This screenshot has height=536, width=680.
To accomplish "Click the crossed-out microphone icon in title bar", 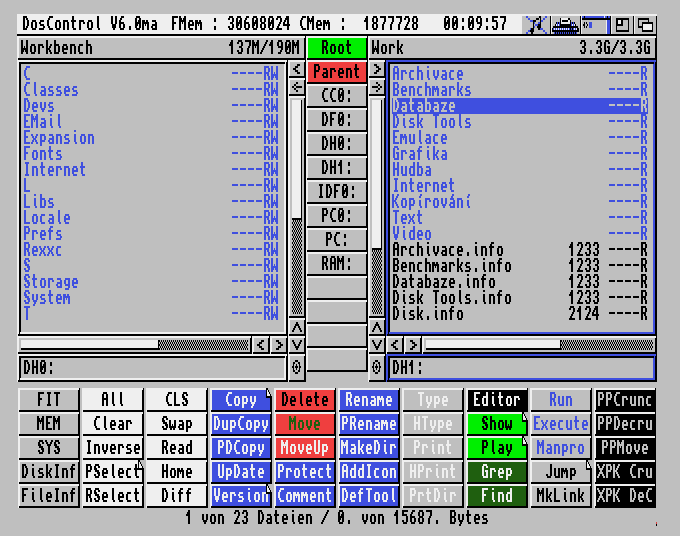I will coord(536,25).
